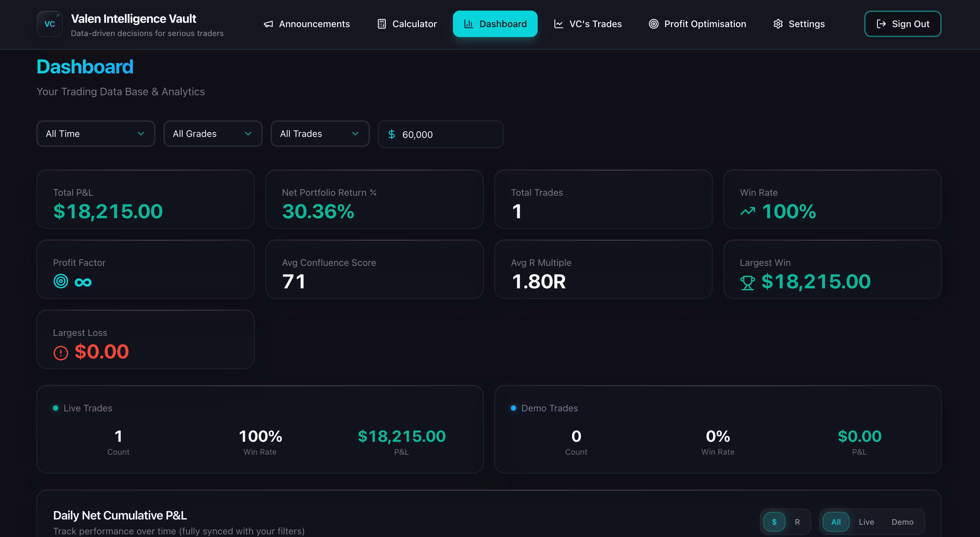Select the dollar chart unit toggle
Image resolution: width=980 pixels, height=537 pixels.
774,522
